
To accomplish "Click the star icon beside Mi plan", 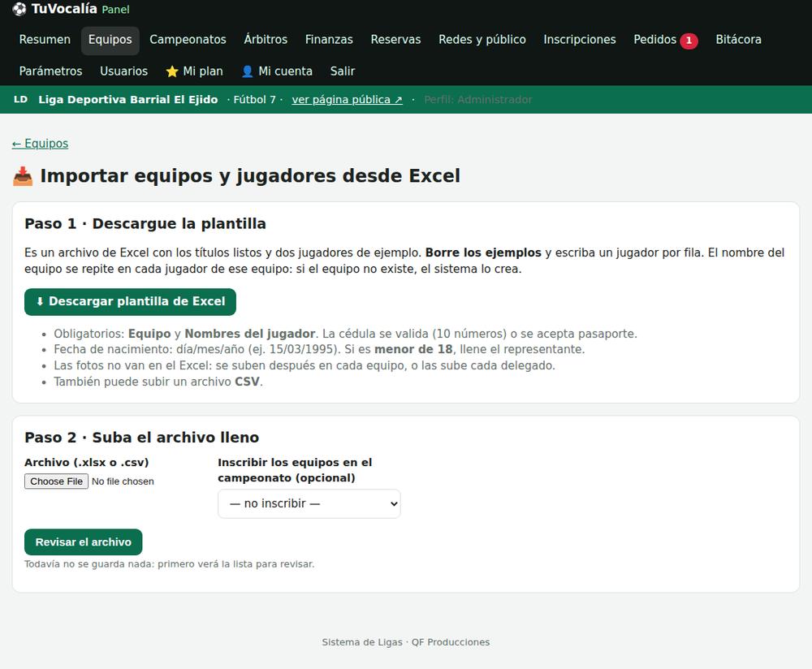I will [x=172, y=71].
